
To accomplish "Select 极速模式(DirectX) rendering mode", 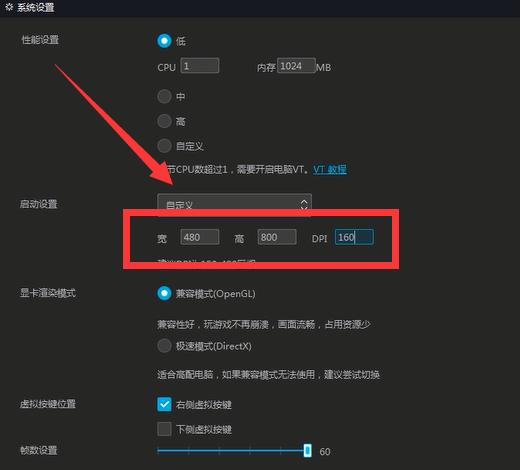I will [164, 346].
